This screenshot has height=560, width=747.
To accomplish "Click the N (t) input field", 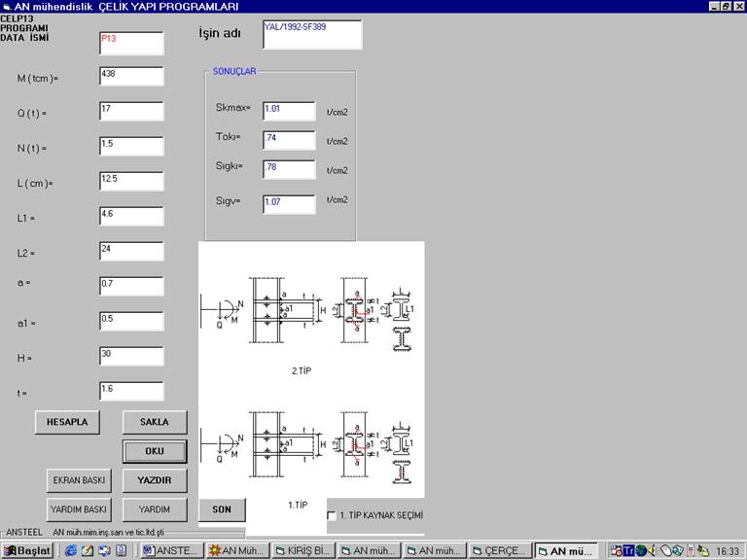I will (x=131, y=146).
